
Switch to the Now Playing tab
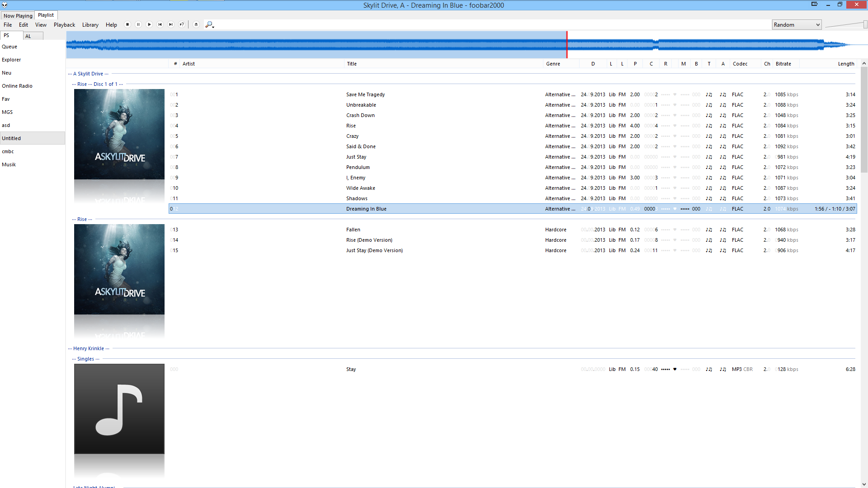tap(18, 15)
